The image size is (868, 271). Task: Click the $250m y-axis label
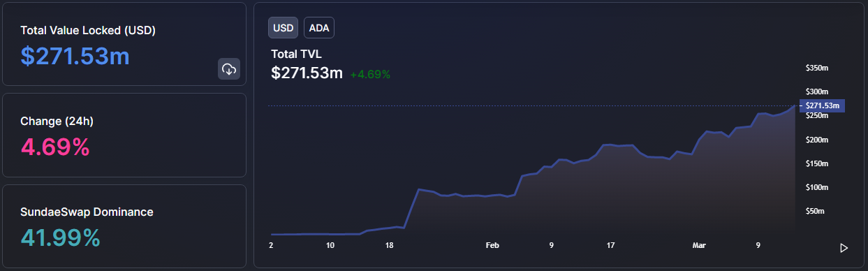tap(816, 115)
